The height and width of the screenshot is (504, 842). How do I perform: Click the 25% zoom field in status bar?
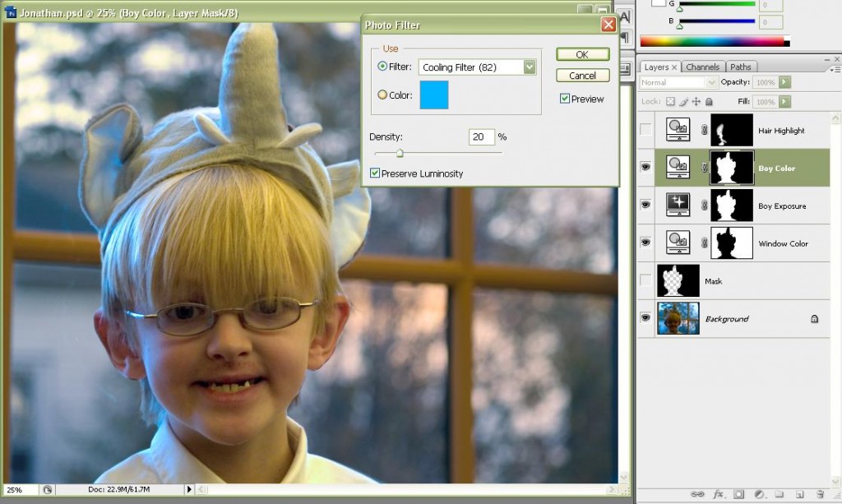point(21,489)
